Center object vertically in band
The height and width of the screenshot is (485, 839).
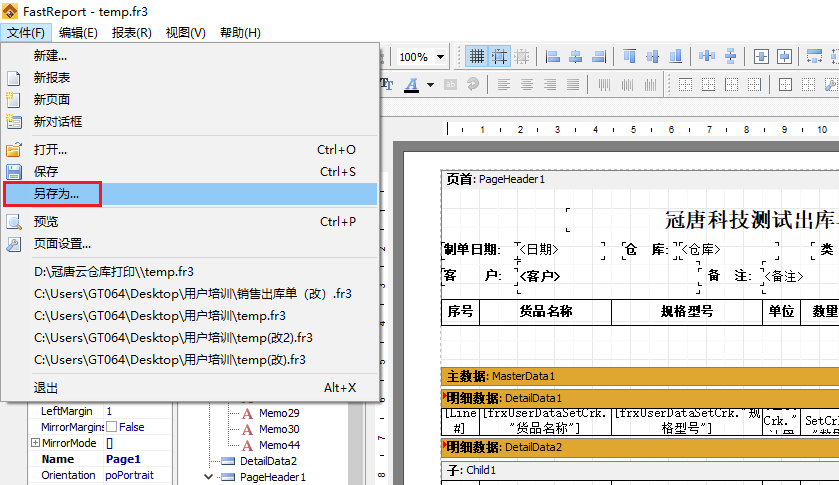[784, 56]
